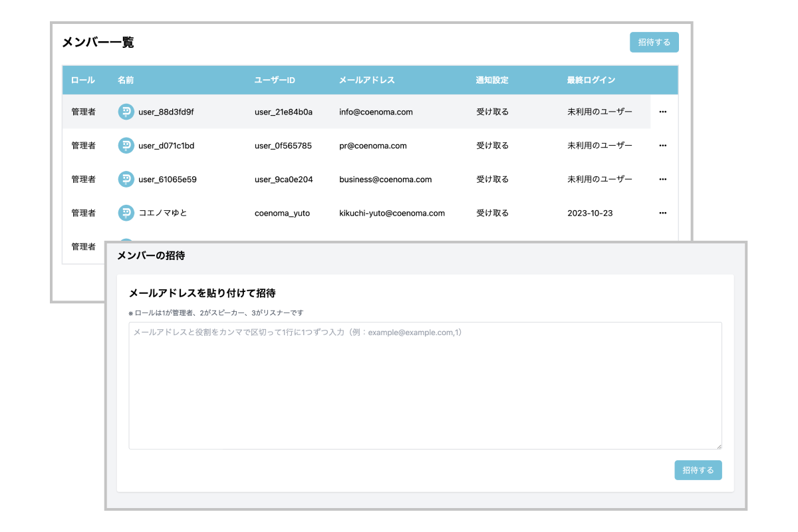Viewport: 798px width, 532px height.
Task: Click the 名前 column header
Action: coord(126,80)
